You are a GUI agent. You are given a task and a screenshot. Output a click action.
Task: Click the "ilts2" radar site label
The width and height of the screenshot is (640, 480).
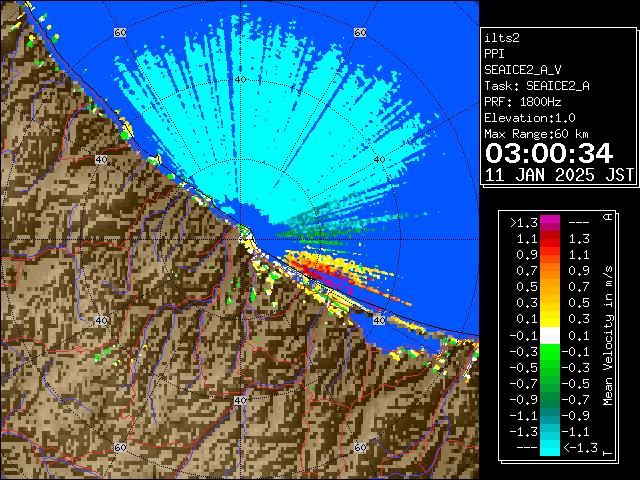pos(502,38)
